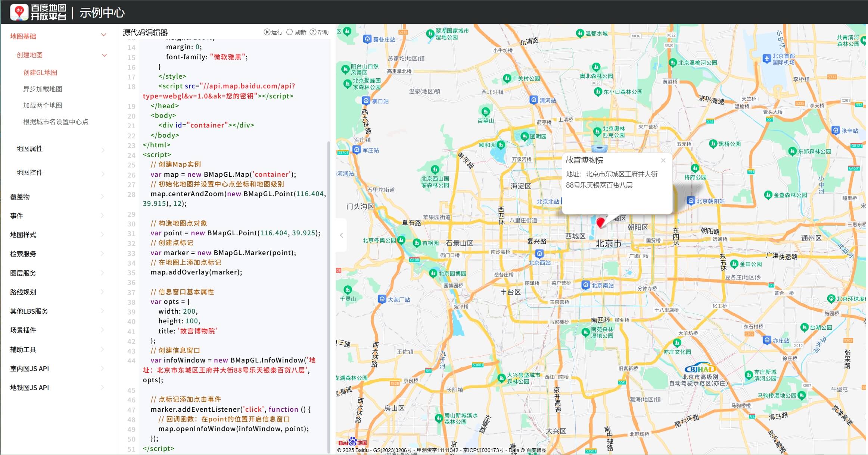Click the Baidu map logo at bottom left

tap(352, 442)
